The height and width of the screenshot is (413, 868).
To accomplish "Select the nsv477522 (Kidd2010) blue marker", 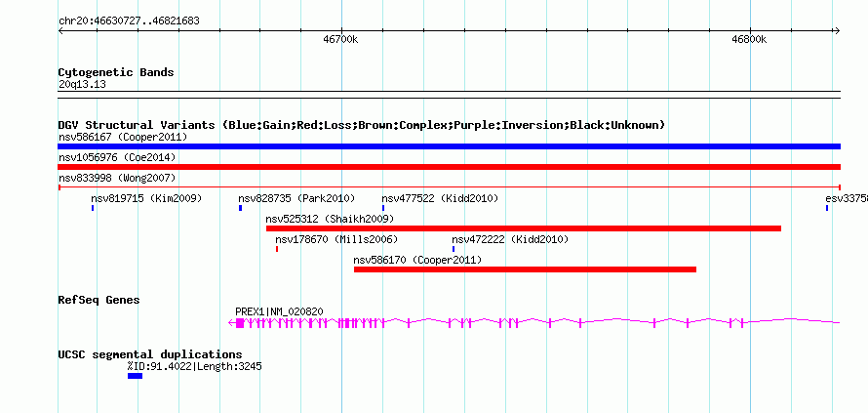I will 383,208.
